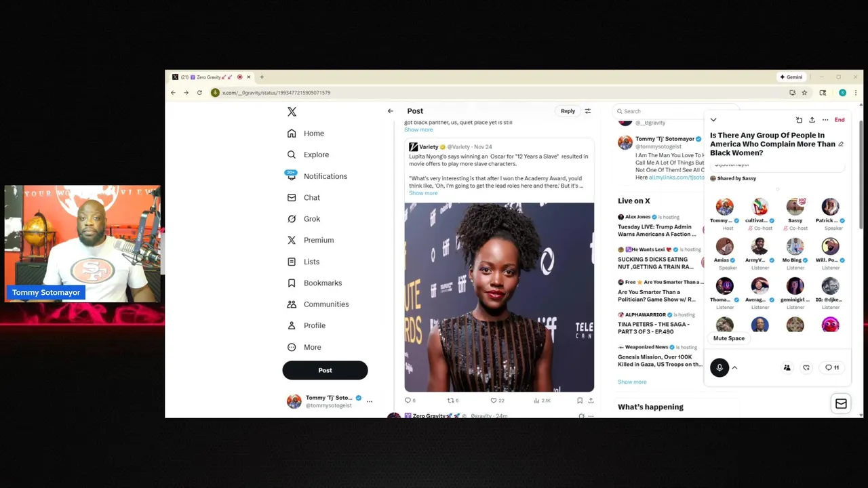Click the black Post button

pos(325,370)
